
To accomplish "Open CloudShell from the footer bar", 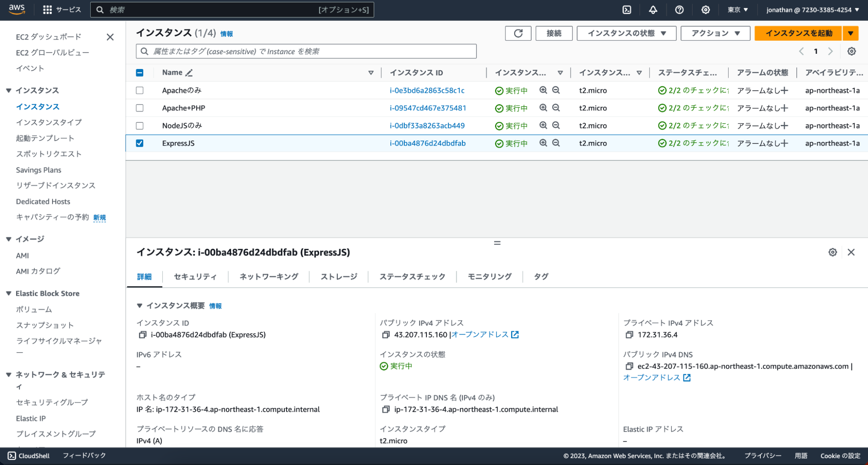I will click(x=29, y=456).
